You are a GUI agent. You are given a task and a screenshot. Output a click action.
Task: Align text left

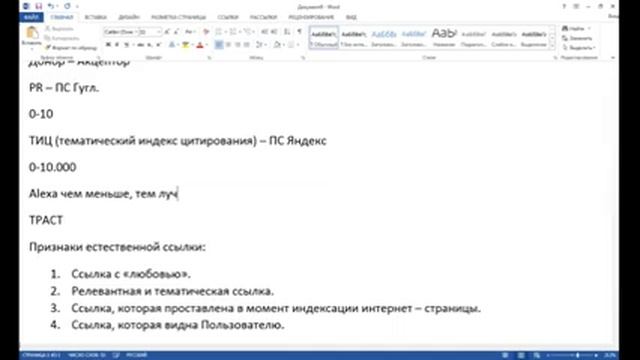[219, 44]
